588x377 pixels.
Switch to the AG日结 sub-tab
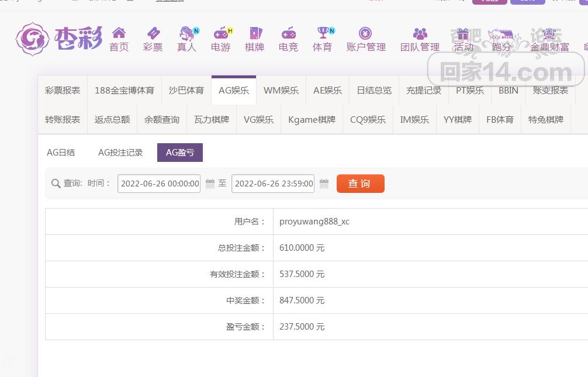point(61,153)
